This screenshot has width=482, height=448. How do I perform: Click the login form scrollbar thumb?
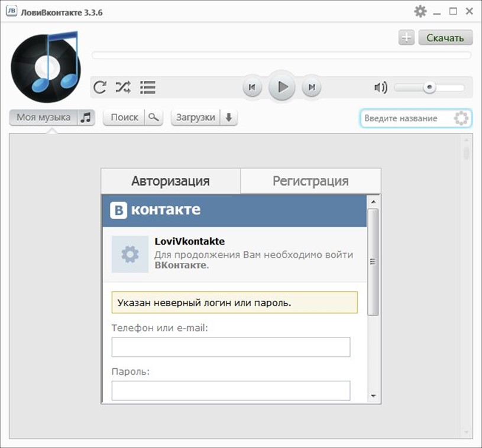[373, 262]
